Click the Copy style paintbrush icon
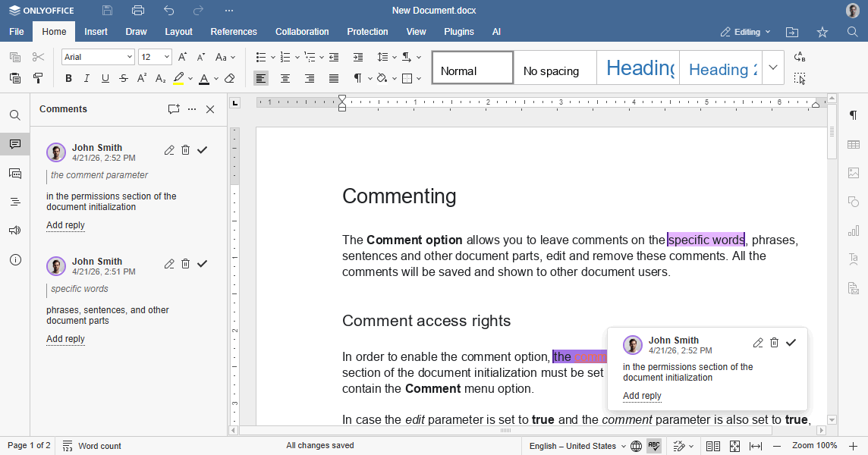 38,78
